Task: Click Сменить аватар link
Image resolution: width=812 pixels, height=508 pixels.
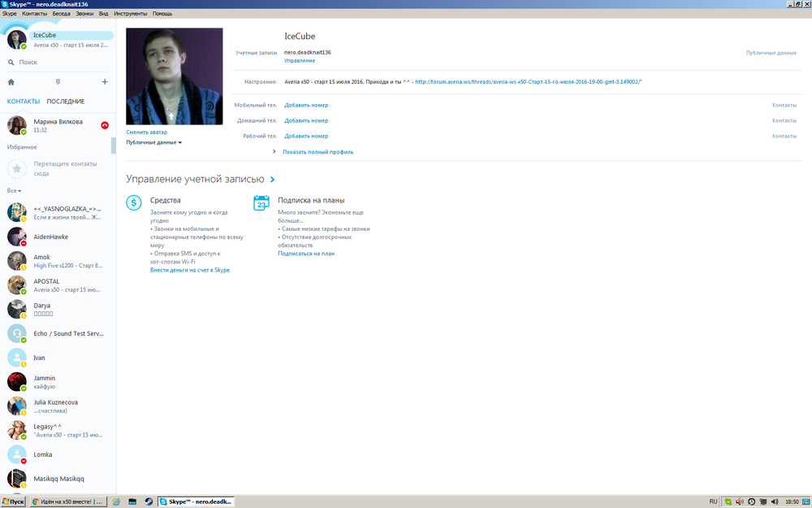Action: (146, 132)
